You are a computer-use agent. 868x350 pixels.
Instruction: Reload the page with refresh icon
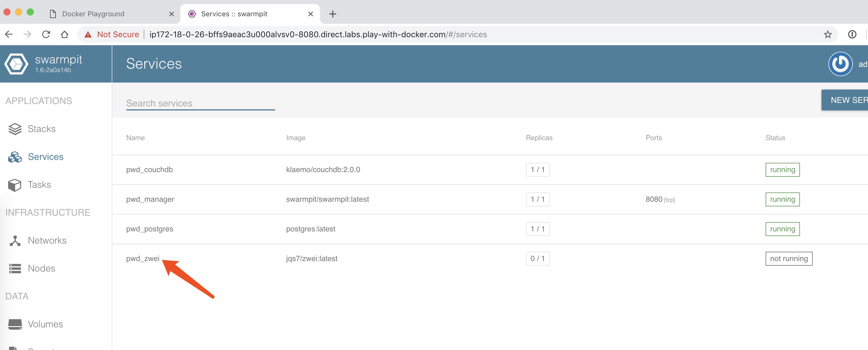[x=46, y=34]
